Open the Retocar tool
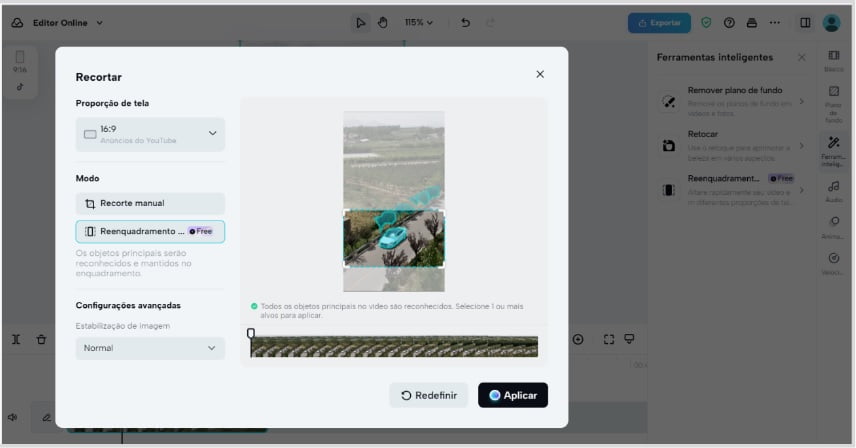 [732, 146]
